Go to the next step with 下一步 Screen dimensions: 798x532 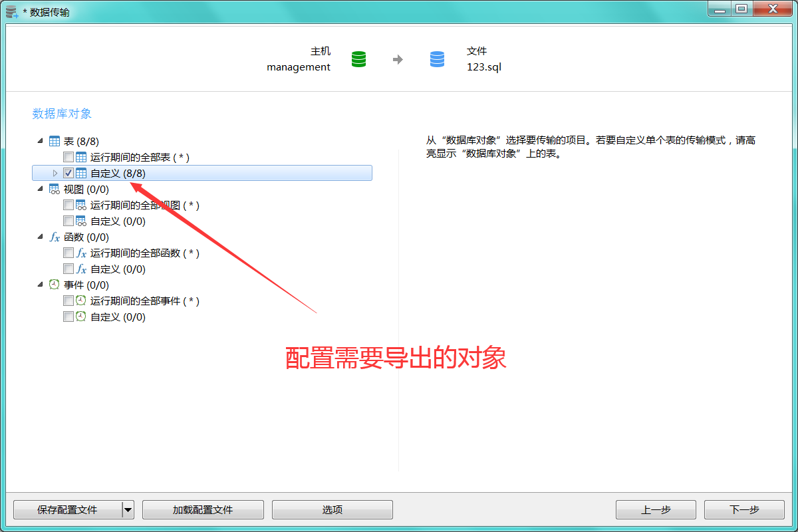tap(744, 510)
